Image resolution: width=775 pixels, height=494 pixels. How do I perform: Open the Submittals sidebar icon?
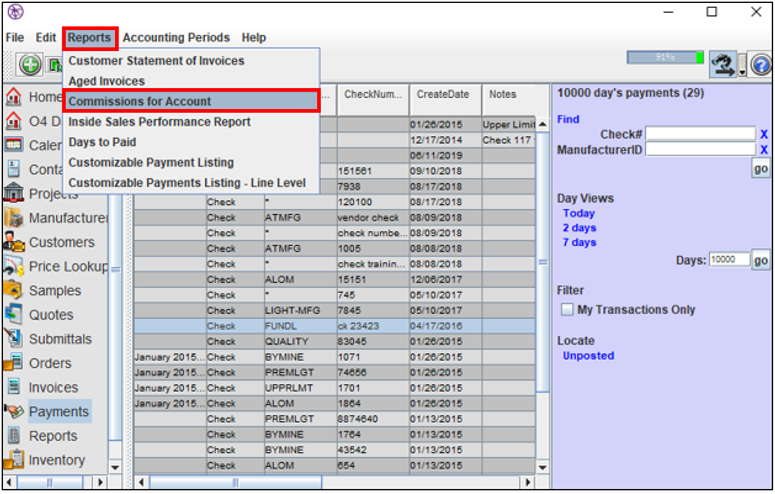tap(13, 339)
